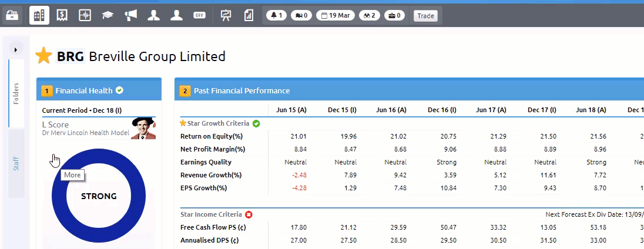The image size is (644, 249).
Task: Open the pulse health monitor icon
Action: click(x=85, y=16)
